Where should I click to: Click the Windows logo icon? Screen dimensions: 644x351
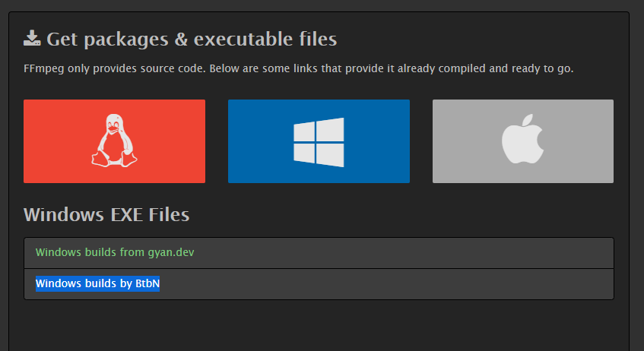[x=319, y=142]
